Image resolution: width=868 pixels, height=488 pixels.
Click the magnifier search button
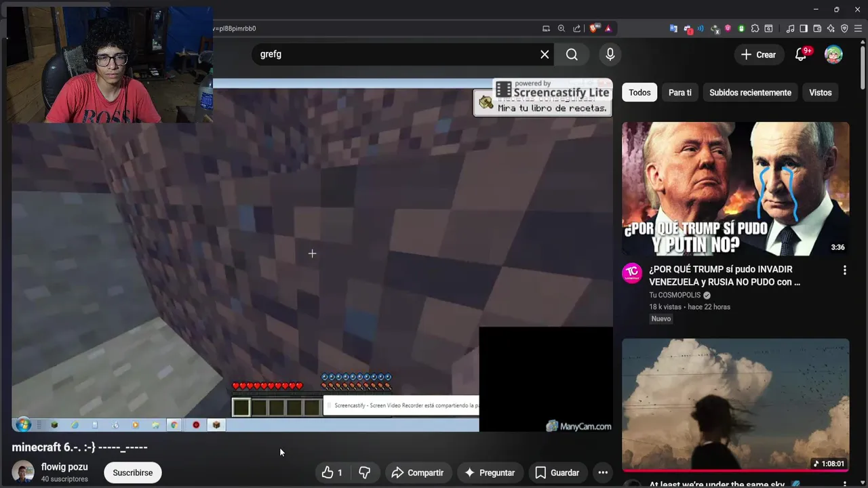tap(572, 54)
